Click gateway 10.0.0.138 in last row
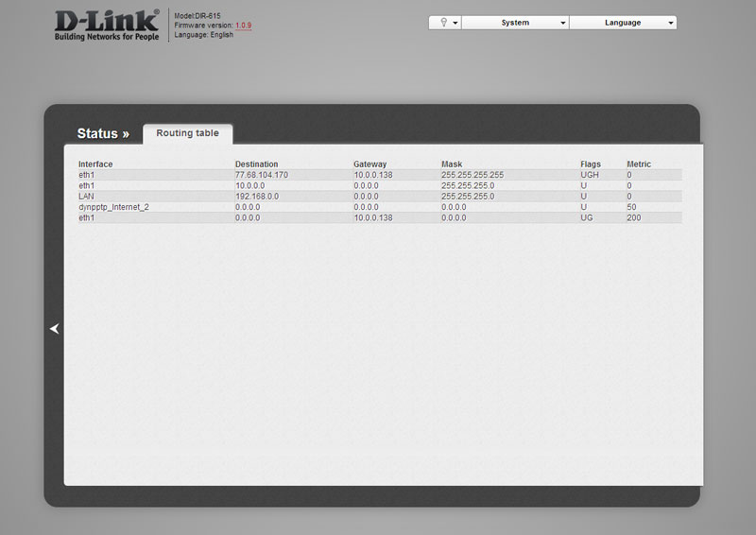Viewport: 756px width, 535px height. click(x=373, y=217)
